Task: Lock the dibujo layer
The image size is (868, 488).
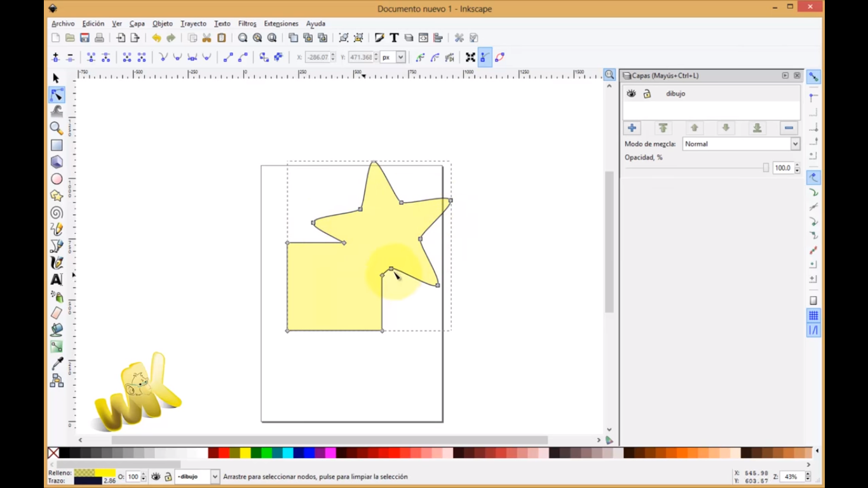Action: coord(647,93)
